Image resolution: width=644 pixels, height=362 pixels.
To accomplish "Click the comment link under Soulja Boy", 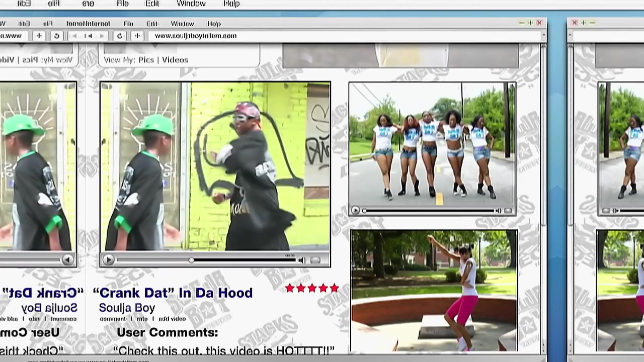I will pyautogui.click(x=113, y=319).
